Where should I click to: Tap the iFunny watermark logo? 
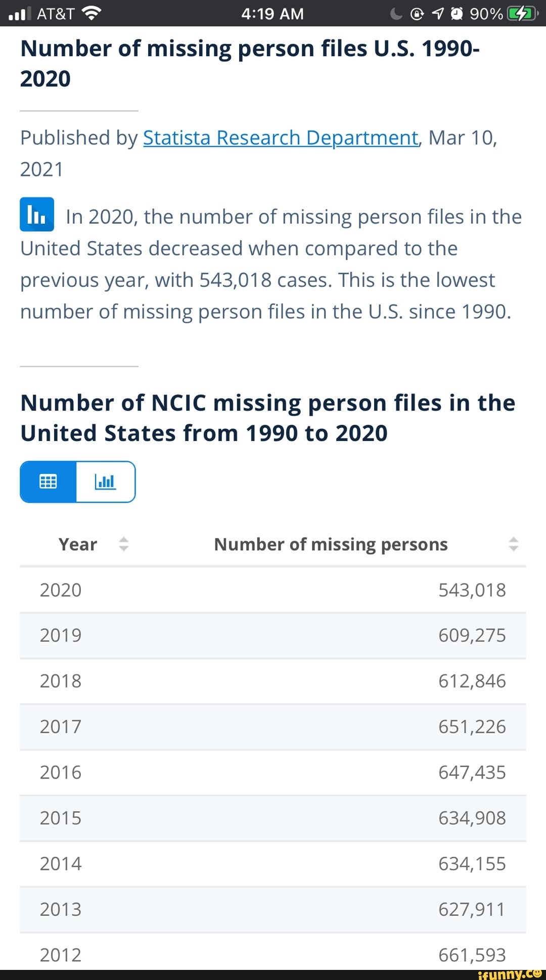pos(509,974)
